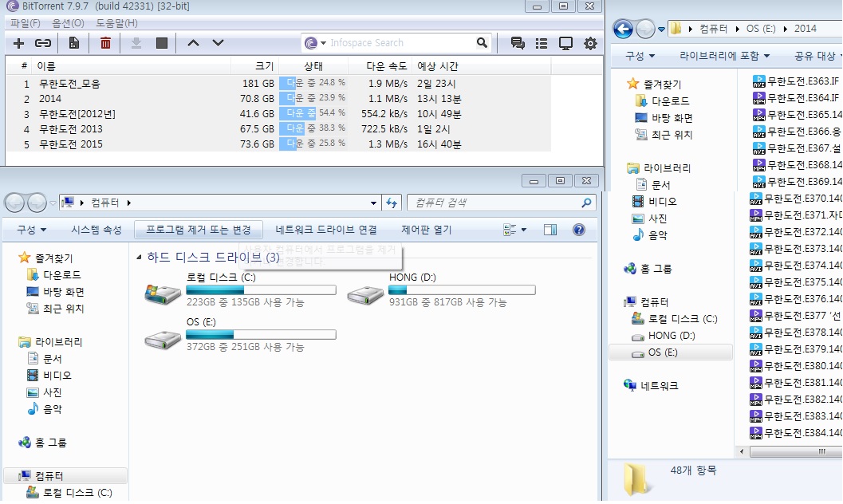Move torrent down in queue
This screenshot has height=504, width=843.
[x=218, y=43]
